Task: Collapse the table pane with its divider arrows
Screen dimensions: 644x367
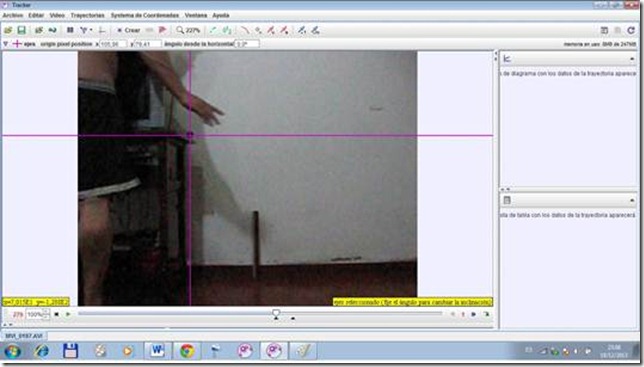Action: point(506,190)
